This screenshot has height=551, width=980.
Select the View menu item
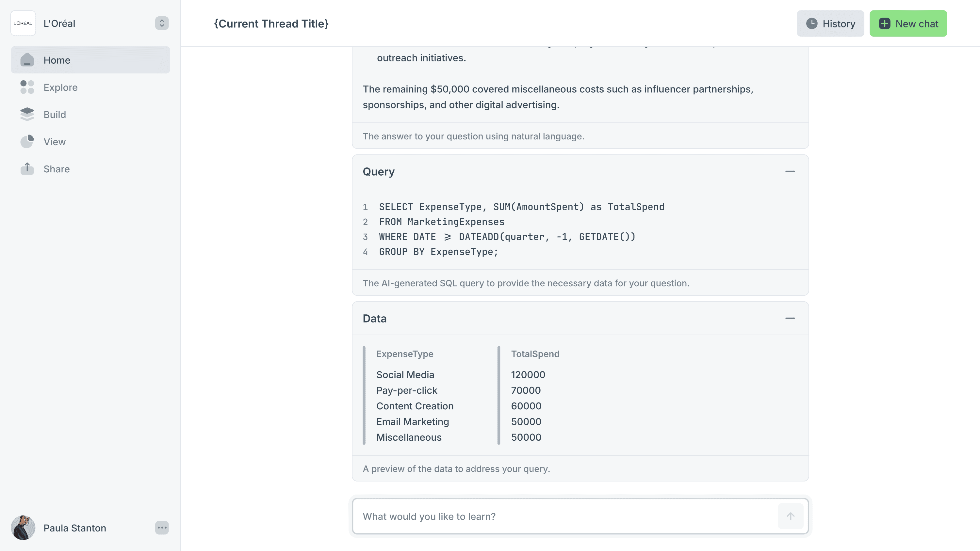point(55,142)
